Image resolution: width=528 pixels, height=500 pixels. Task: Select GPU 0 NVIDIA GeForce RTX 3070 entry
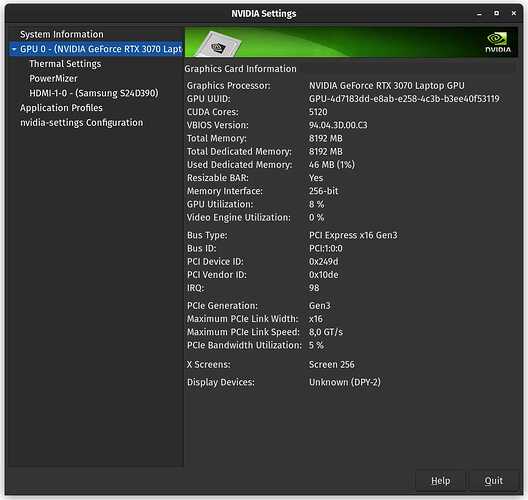tap(96, 49)
